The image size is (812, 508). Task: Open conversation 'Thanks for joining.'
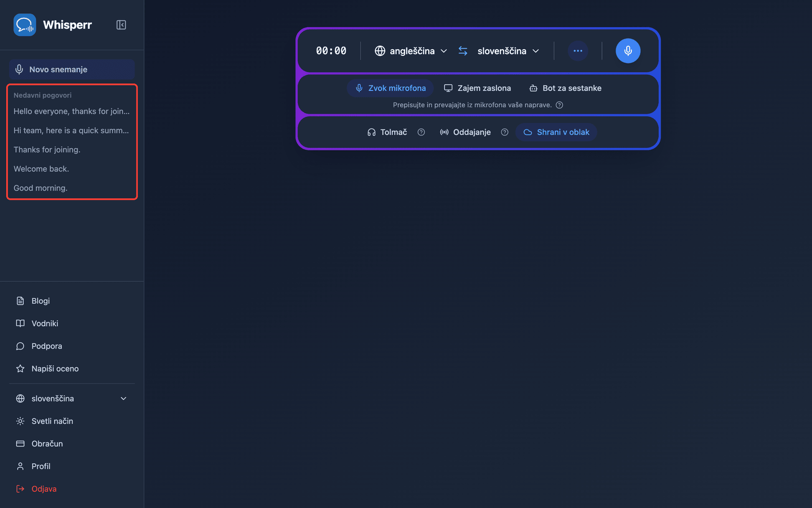pyautogui.click(x=72, y=150)
